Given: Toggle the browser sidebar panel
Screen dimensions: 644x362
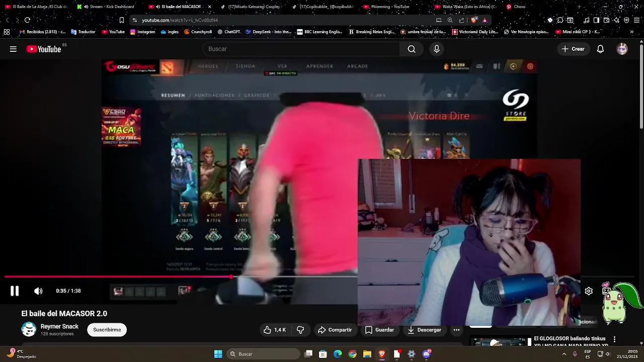Looking at the screenshot, I should pos(596,20).
